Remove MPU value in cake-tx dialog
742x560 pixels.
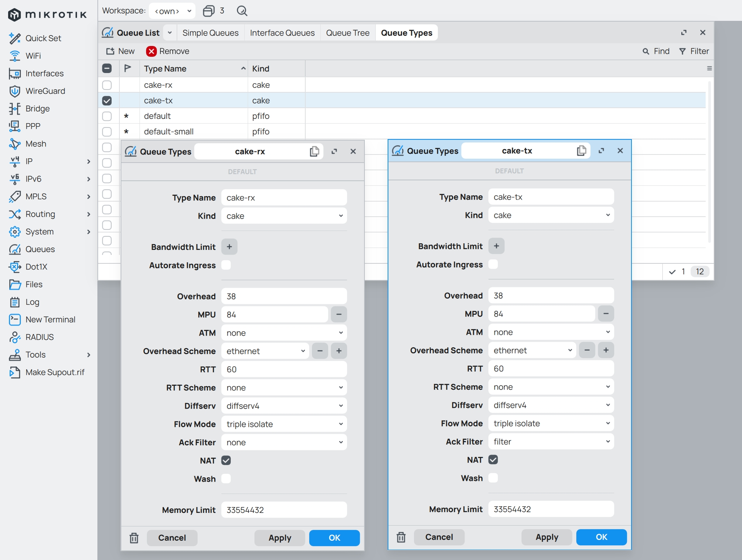[x=606, y=314]
